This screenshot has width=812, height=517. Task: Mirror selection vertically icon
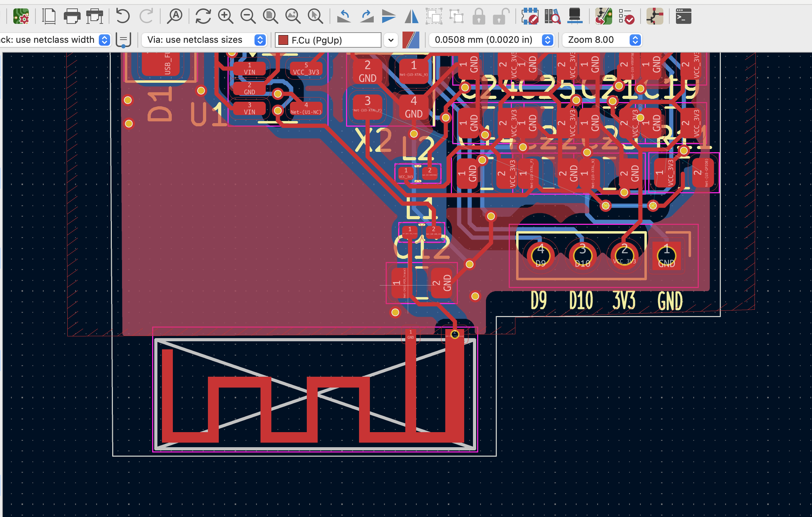(389, 16)
